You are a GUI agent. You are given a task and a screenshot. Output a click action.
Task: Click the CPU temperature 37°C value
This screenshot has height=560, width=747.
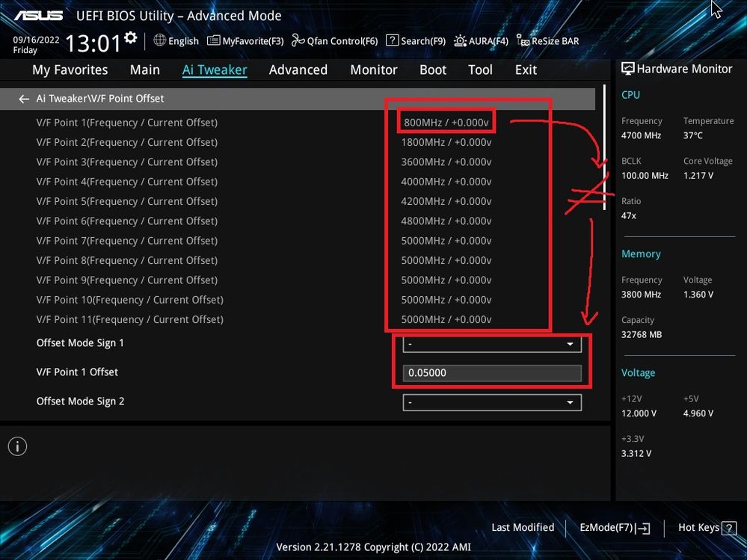click(x=692, y=136)
